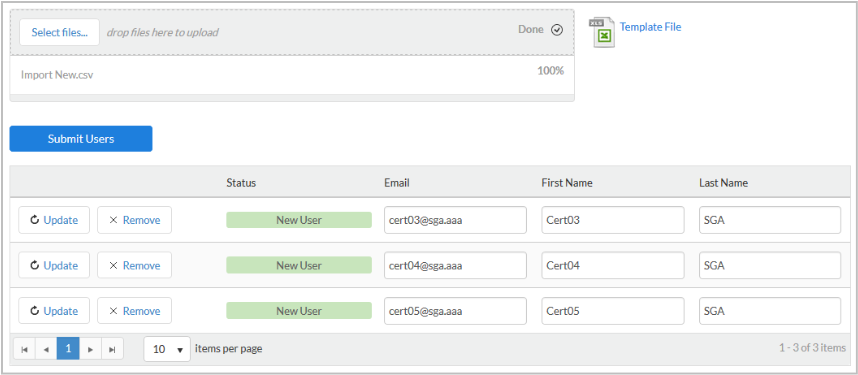
Task: Go to last page in pager
Action: [x=112, y=349]
